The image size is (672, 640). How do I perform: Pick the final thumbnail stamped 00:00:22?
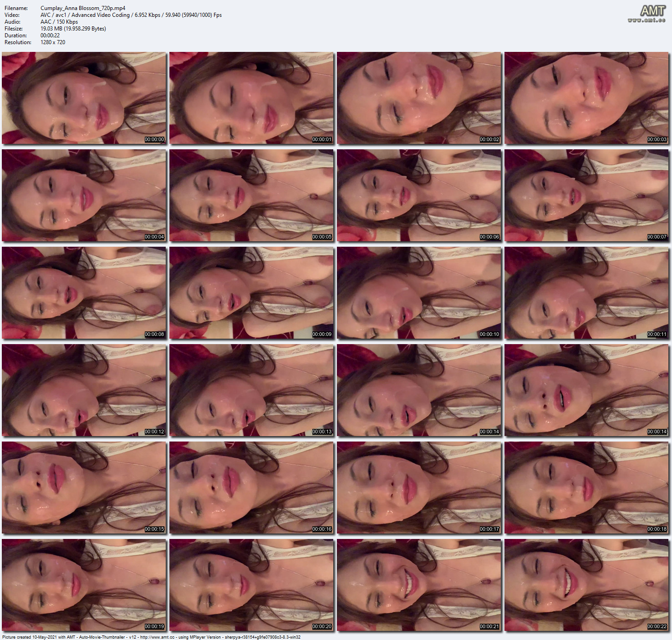pos(586,585)
